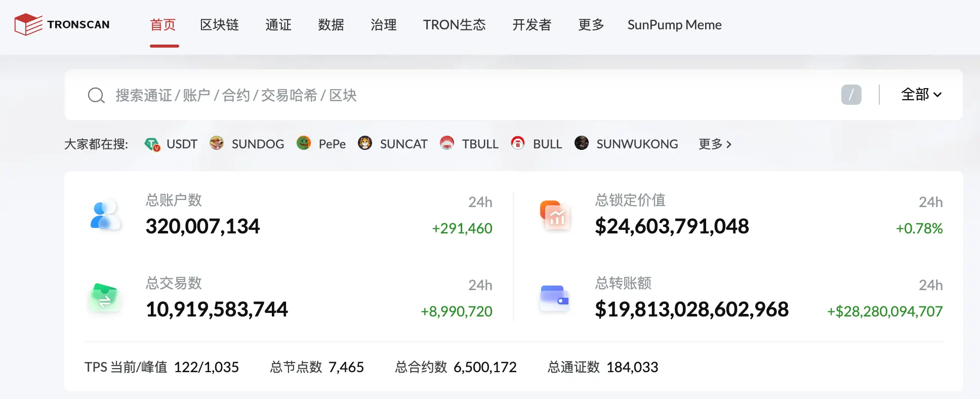Open the 数据 menu
Image resolution: width=980 pixels, height=399 pixels.
pyautogui.click(x=331, y=25)
